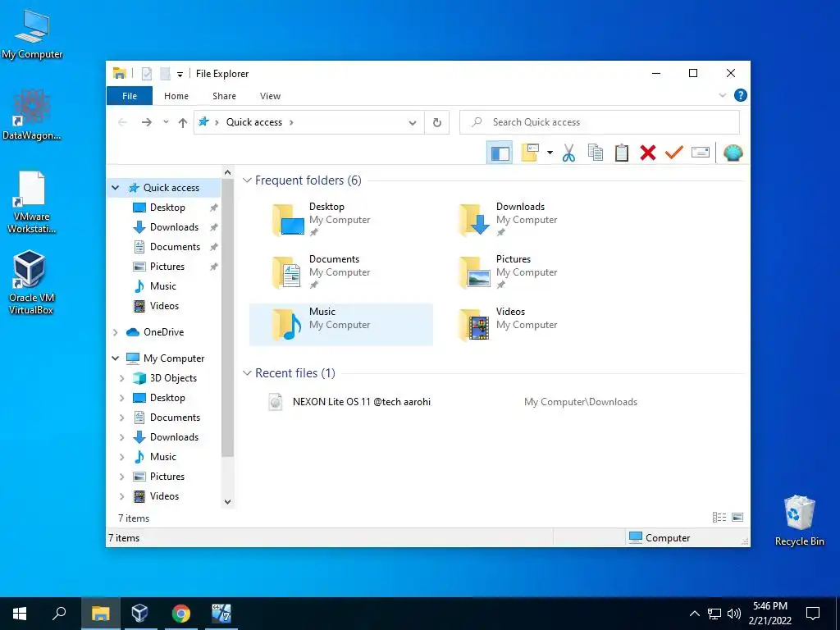Open the recent locations dropdown arrow
The height and width of the screenshot is (630, 840).
[166, 122]
